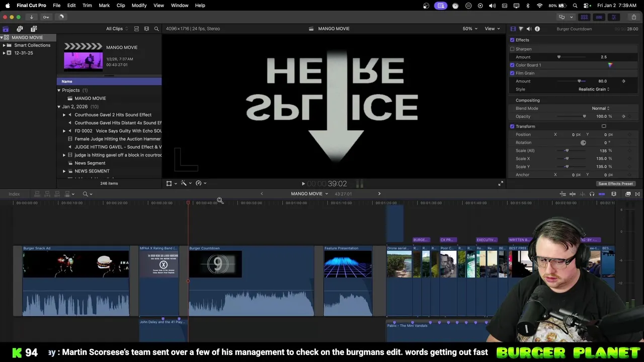
Task: Disable the Color Board 1 checkbox
Action: click(x=512, y=65)
